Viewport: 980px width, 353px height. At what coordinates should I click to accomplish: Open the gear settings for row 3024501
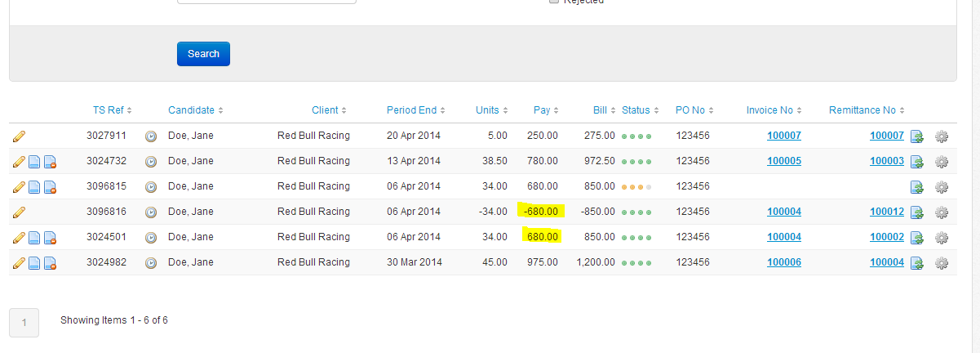coord(942,238)
